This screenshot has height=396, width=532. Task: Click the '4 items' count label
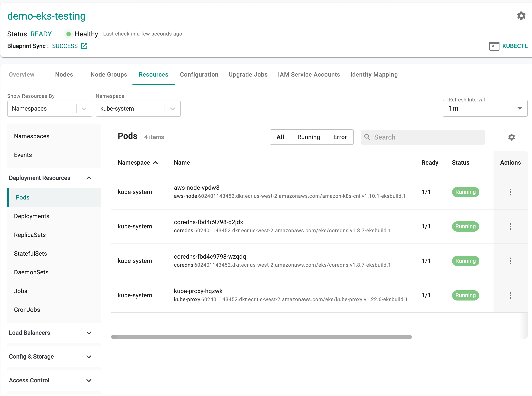pos(154,137)
